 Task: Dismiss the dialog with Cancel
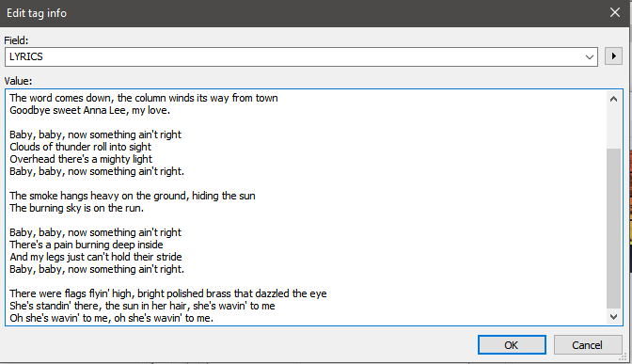588,345
